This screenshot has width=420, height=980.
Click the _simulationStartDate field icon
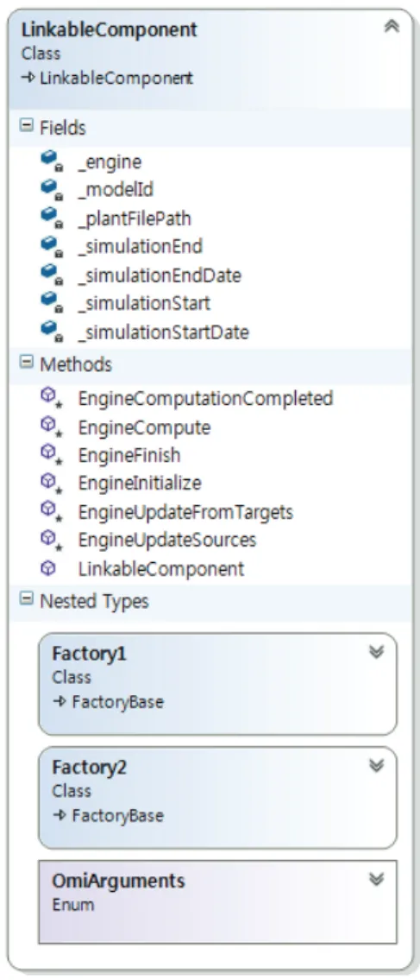pyautogui.click(x=51, y=332)
